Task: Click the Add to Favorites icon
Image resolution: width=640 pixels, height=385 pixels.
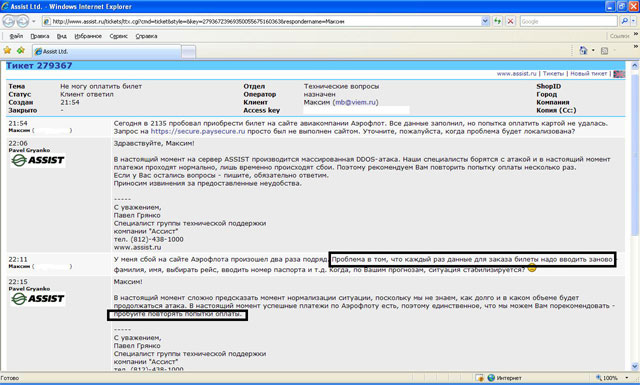Action: pos(21,51)
